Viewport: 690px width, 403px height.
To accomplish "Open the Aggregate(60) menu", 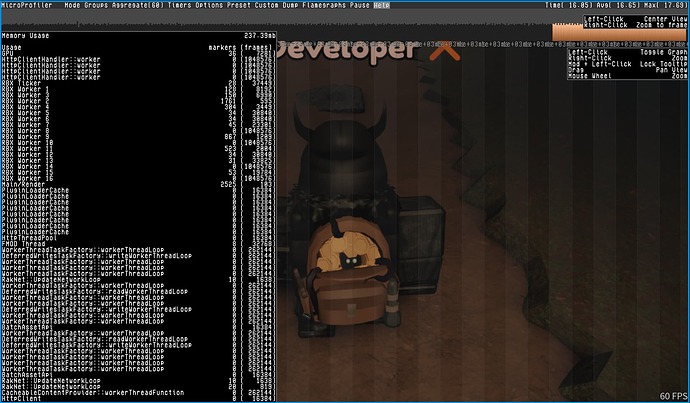I will point(138,5).
